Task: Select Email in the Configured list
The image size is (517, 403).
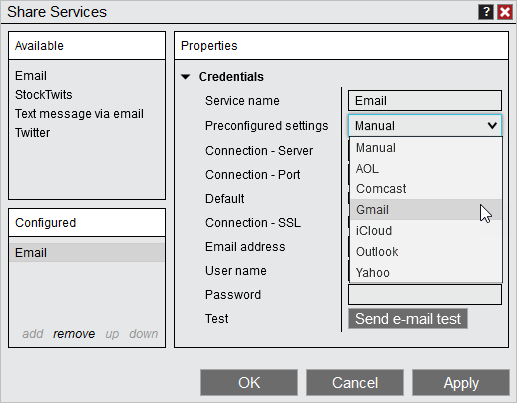Action: pyautogui.click(x=87, y=252)
